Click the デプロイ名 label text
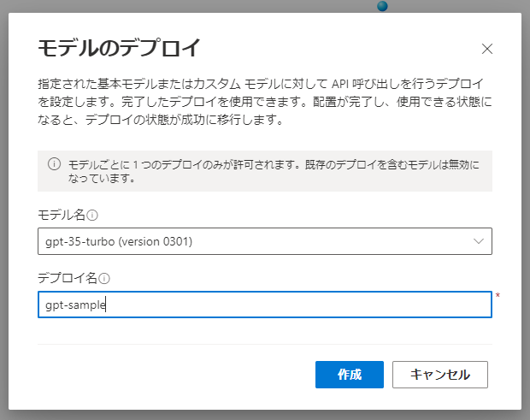Image resolution: width=530 pixels, height=420 pixels. click(x=68, y=278)
